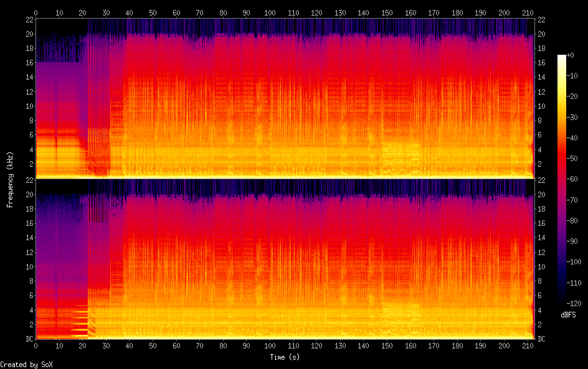Click the 150 mark on the bottom time axis
588x369 pixels.
(x=387, y=345)
